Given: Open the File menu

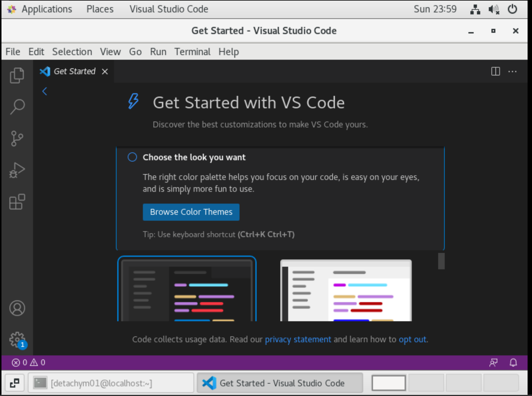Looking at the screenshot, I should (x=13, y=52).
